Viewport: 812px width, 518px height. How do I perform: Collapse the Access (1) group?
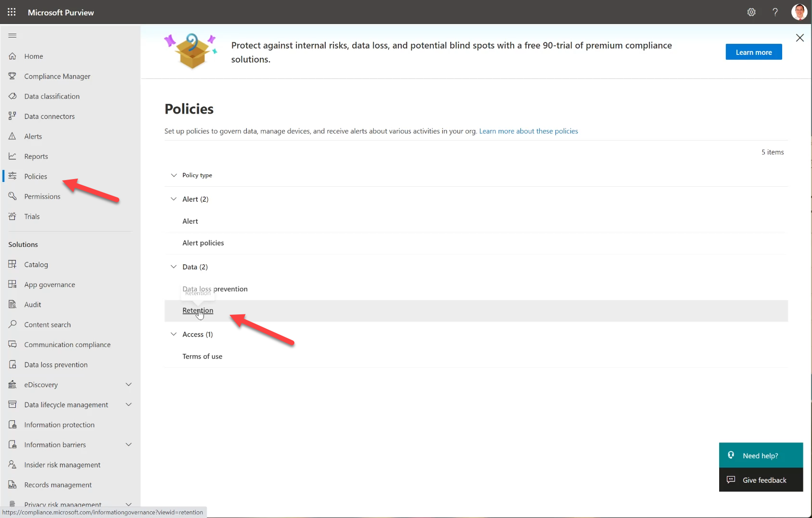pyautogui.click(x=174, y=334)
